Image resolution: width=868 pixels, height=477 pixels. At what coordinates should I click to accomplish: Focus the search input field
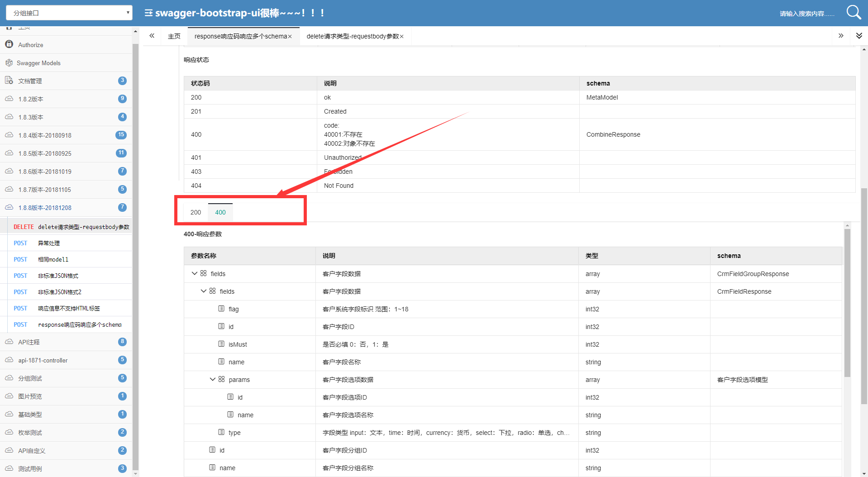pos(807,14)
